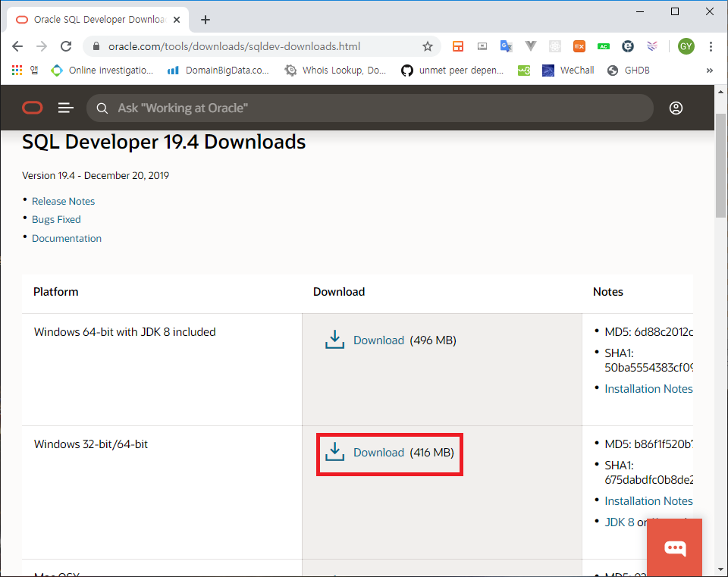Open the Oracle hamburger menu
The height and width of the screenshot is (577, 728).
[66, 108]
